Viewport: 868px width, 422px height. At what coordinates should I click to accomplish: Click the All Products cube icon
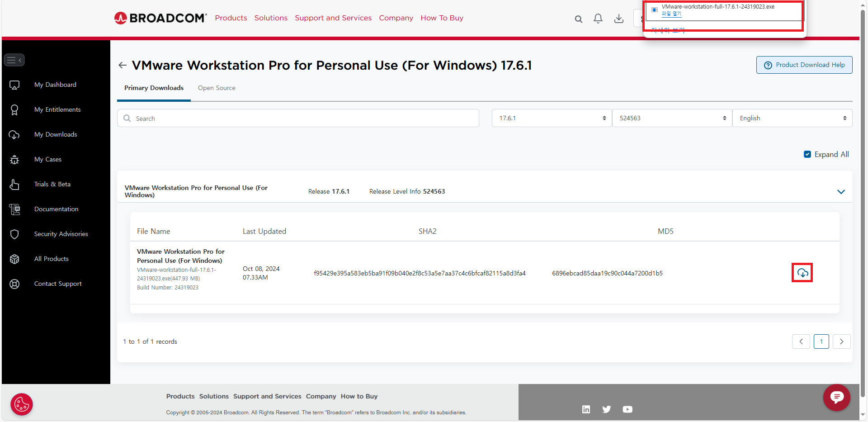pos(14,259)
